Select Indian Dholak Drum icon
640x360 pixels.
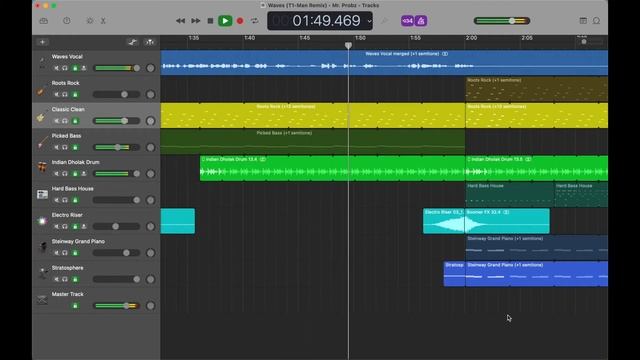coord(42,167)
